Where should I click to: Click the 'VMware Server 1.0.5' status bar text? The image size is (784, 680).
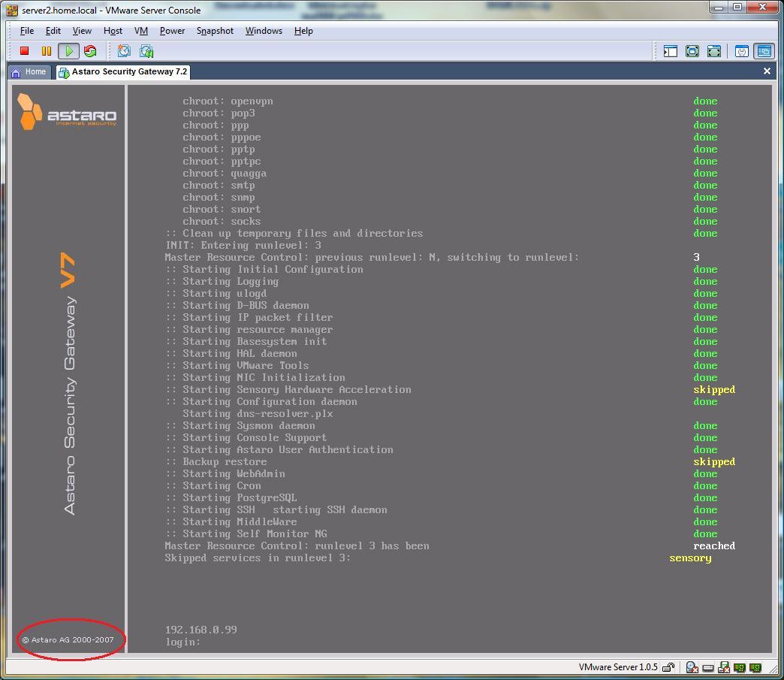click(x=618, y=667)
